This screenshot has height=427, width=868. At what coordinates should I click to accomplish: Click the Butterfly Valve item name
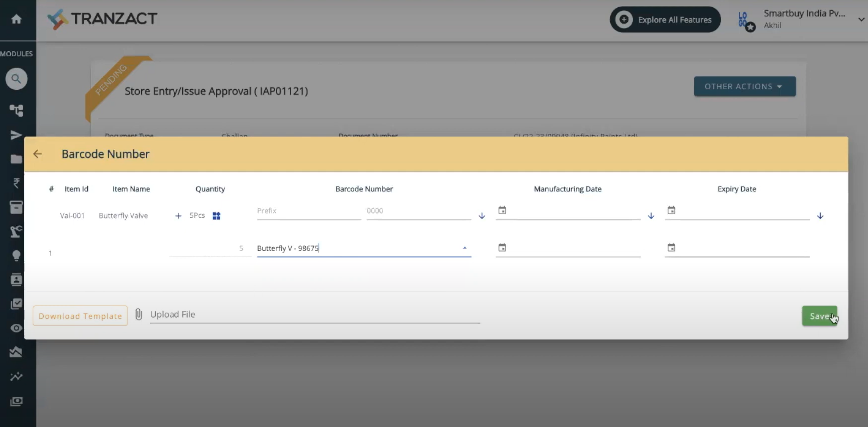coord(123,216)
